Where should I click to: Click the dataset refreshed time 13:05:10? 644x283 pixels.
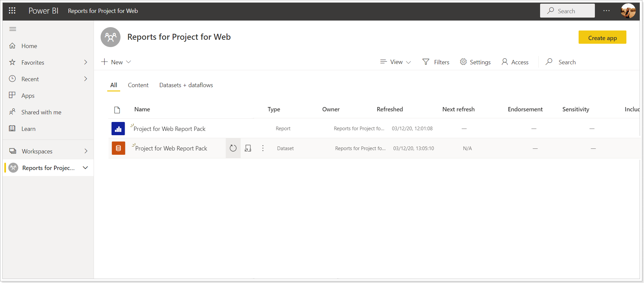(x=414, y=148)
